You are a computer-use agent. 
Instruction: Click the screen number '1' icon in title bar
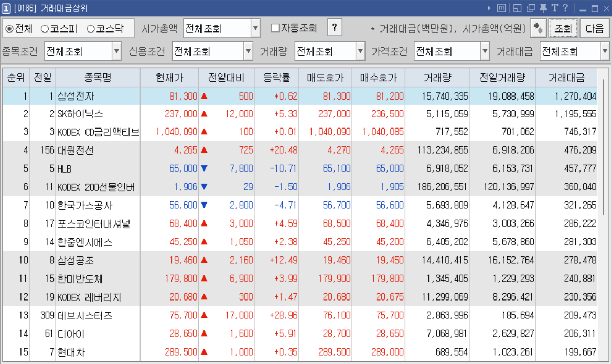pos(6,8)
